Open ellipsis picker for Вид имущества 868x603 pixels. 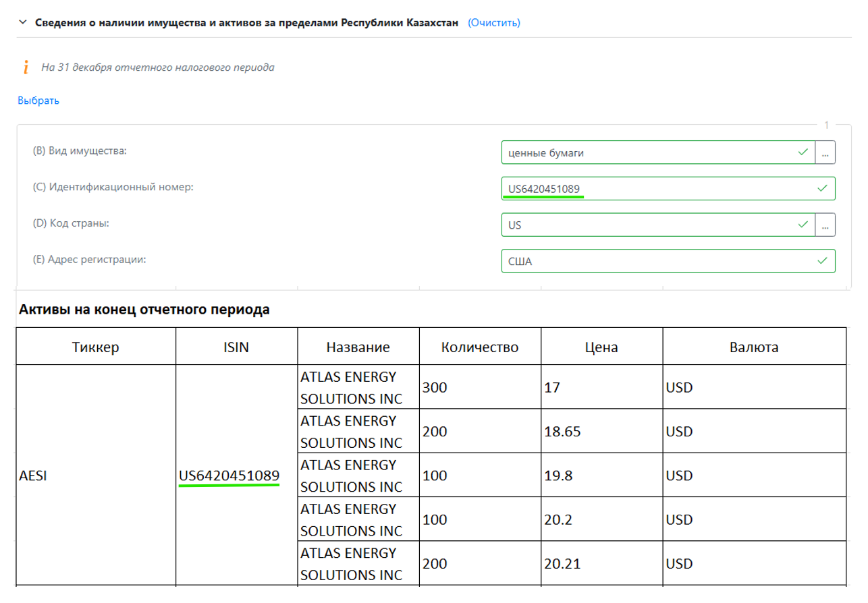pos(825,152)
